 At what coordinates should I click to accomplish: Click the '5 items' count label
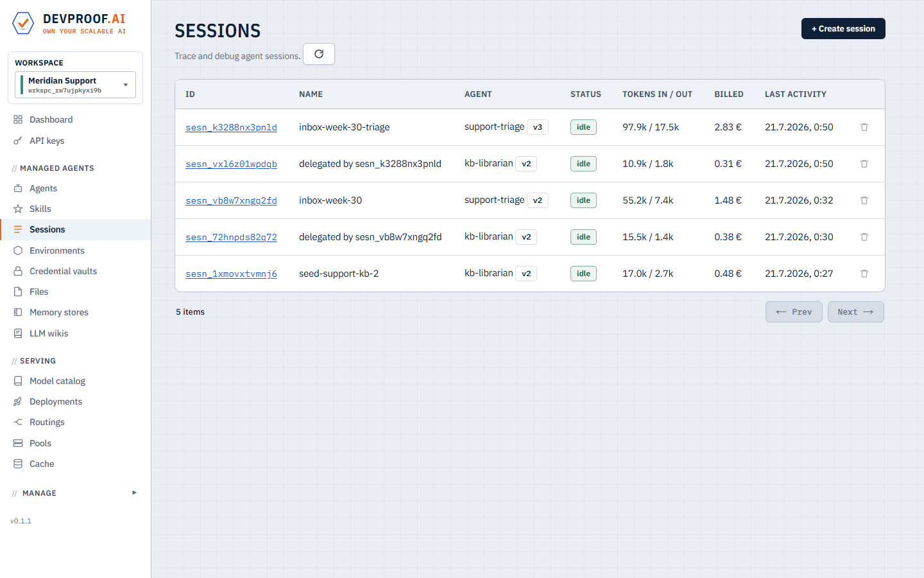coord(191,312)
